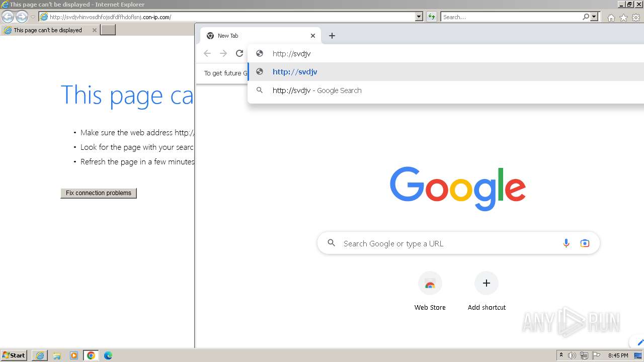Open IE recent pages dropdown arrow
644x362 pixels.
pos(33,17)
